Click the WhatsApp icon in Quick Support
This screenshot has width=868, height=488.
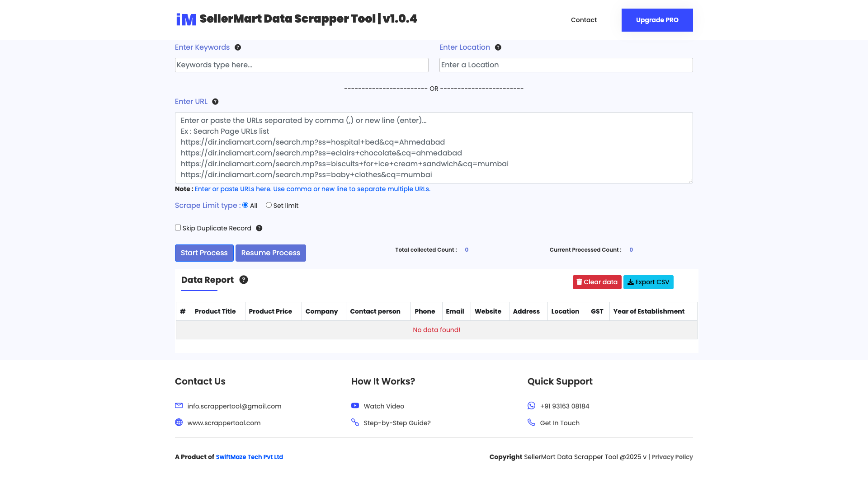click(x=531, y=406)
